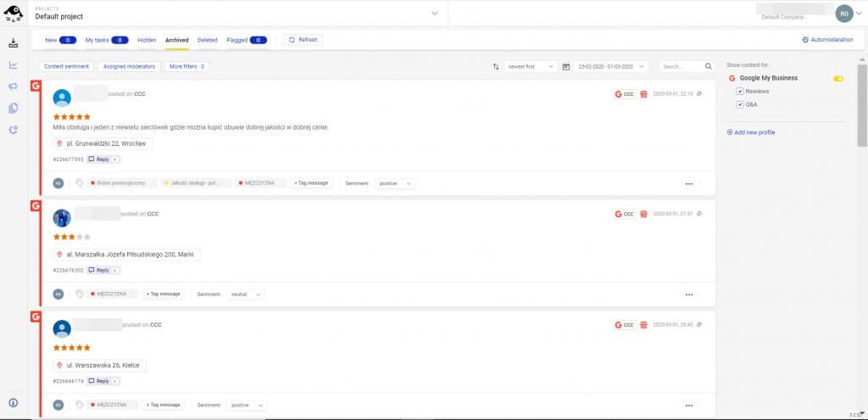
Task: Expand the Default project dropdown
Action: tap(435, 13)
